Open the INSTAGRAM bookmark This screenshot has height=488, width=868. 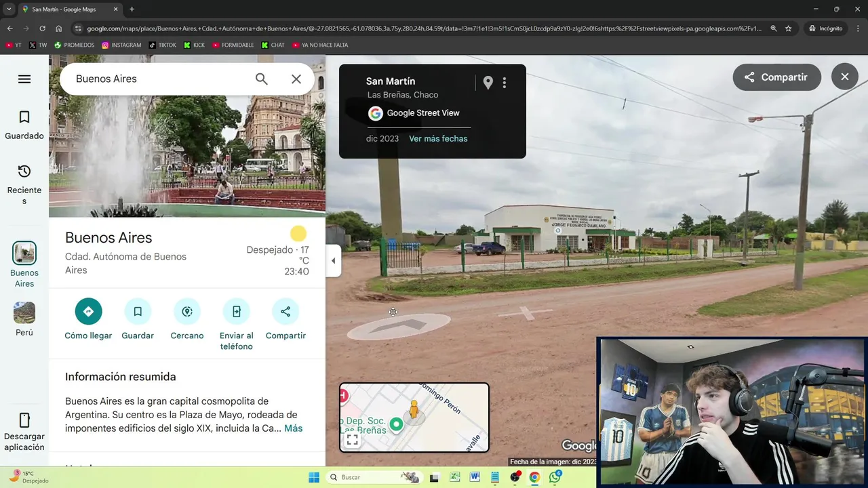(x=121, y=45)
